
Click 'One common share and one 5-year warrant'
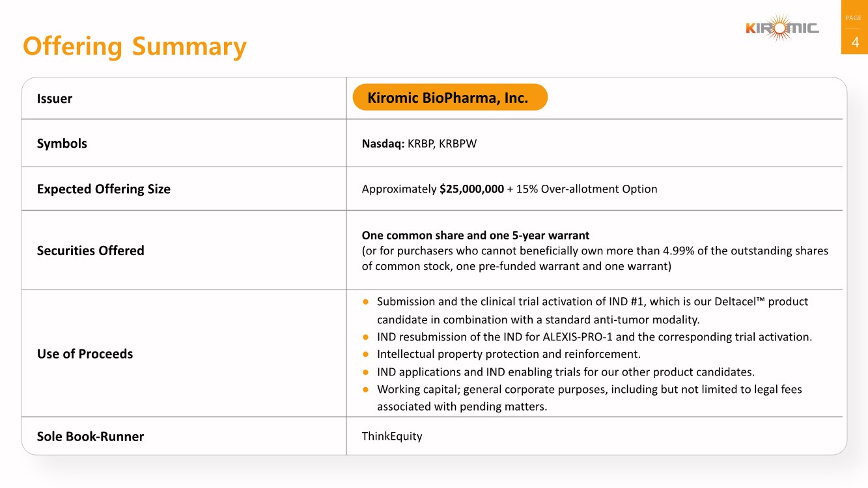point(475,235)
